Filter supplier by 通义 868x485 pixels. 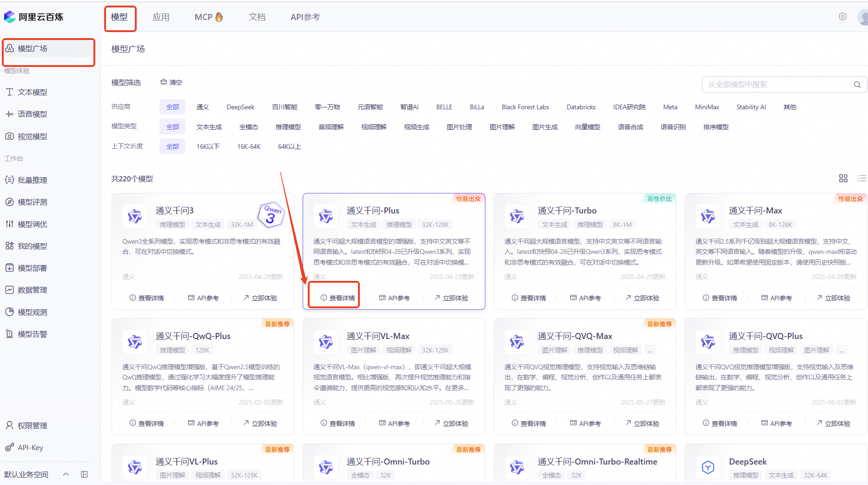coord(203,107)
